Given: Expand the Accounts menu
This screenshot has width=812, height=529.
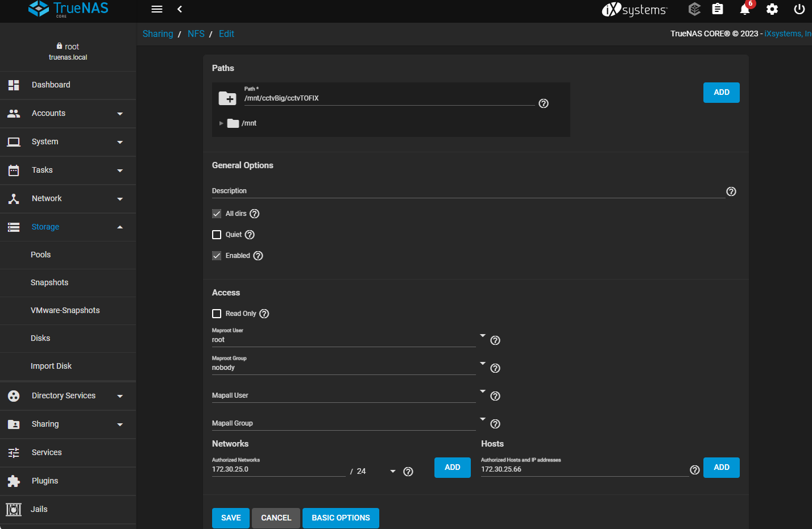Looking at the screenshot, I should point(68,114).
